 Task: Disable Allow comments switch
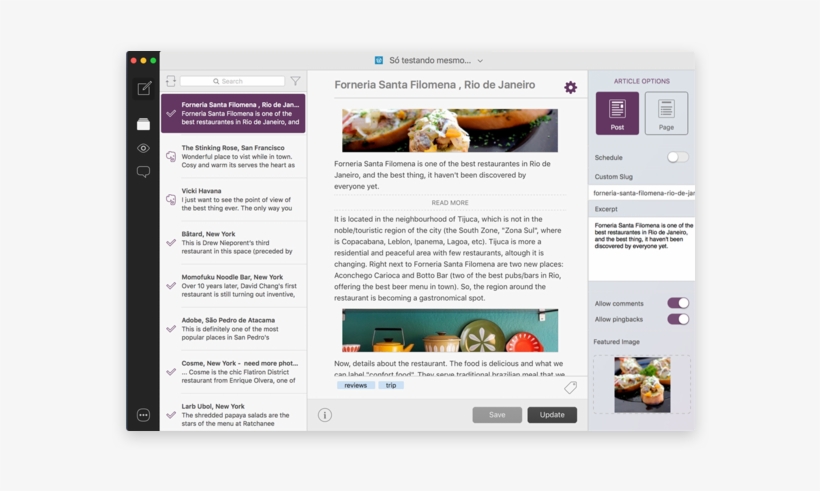[x=678, y=303]
